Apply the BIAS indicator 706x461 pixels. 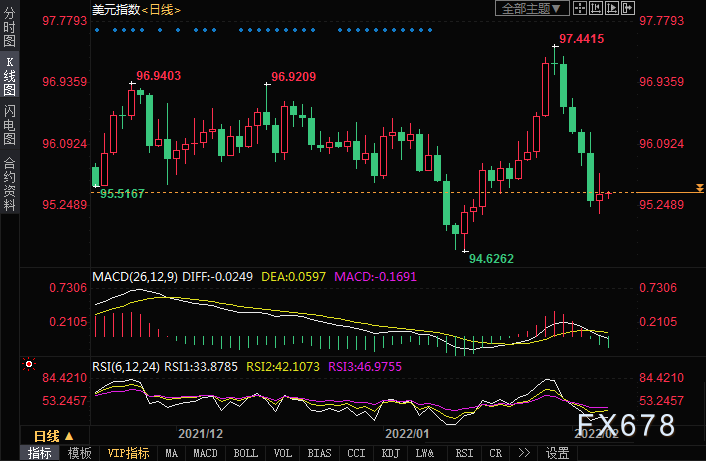click(x=319, y=453)
